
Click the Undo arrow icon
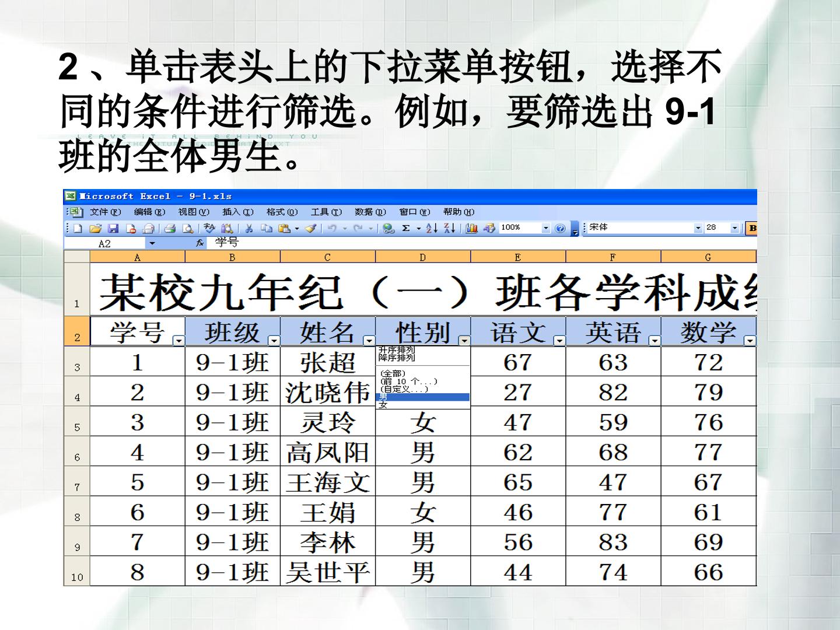coord(331,228)
